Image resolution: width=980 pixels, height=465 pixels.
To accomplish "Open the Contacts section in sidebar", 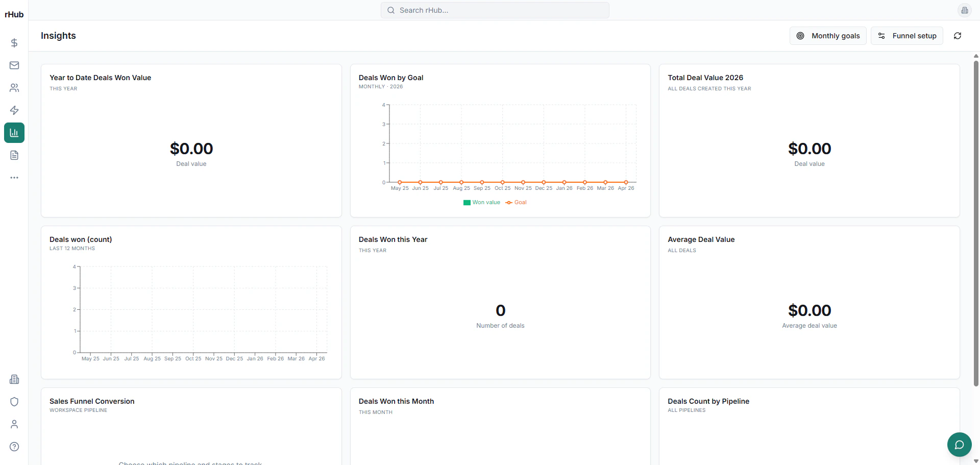I will (x=14, y=88).
